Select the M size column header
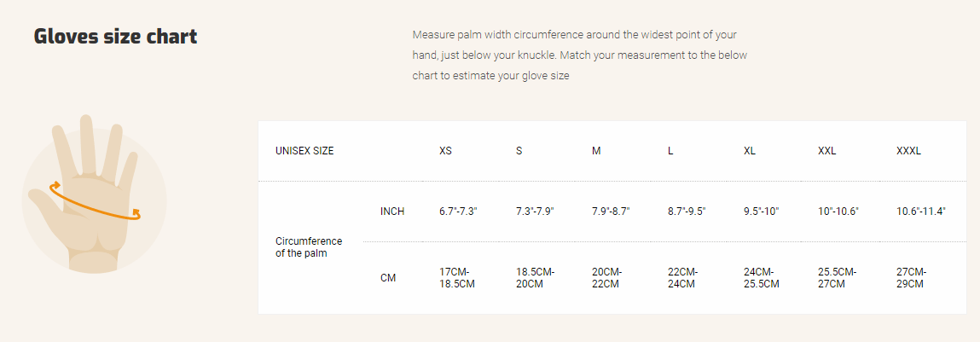This screenshot has width=980, height=342. [596, 151]
